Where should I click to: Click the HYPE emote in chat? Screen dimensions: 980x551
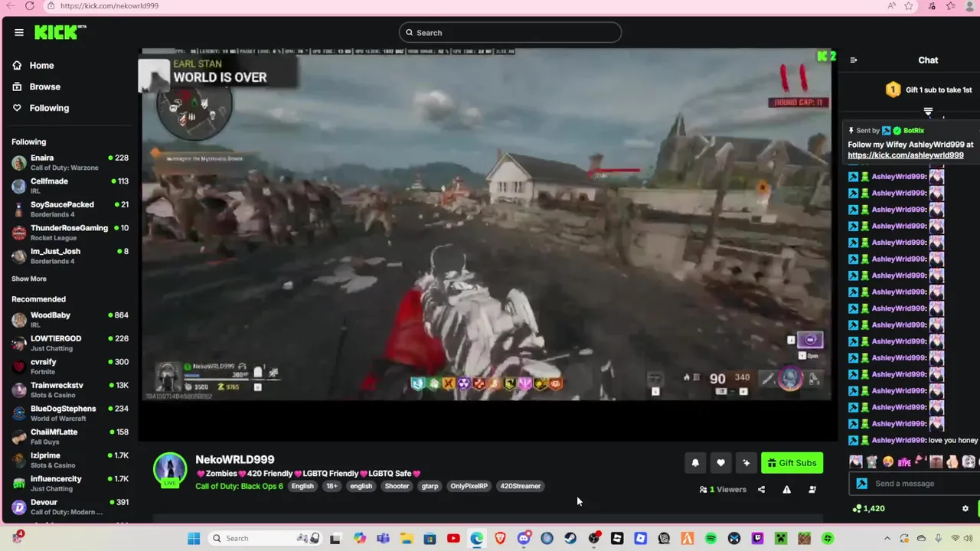coord(904,461)
